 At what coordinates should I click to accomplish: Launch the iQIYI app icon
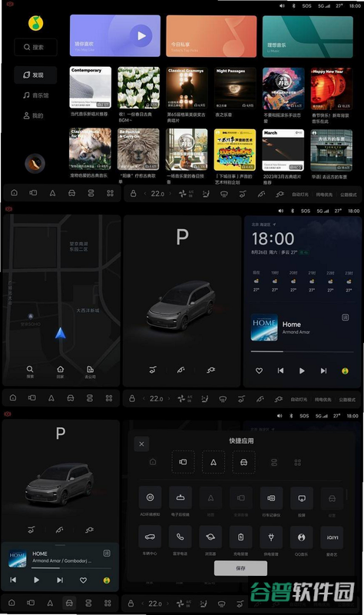(332, 537)
